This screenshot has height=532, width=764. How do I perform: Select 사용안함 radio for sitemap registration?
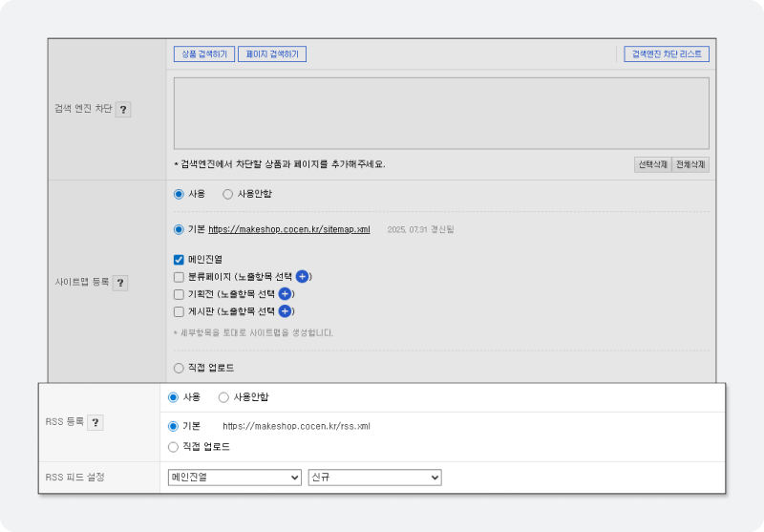[227, 194]
